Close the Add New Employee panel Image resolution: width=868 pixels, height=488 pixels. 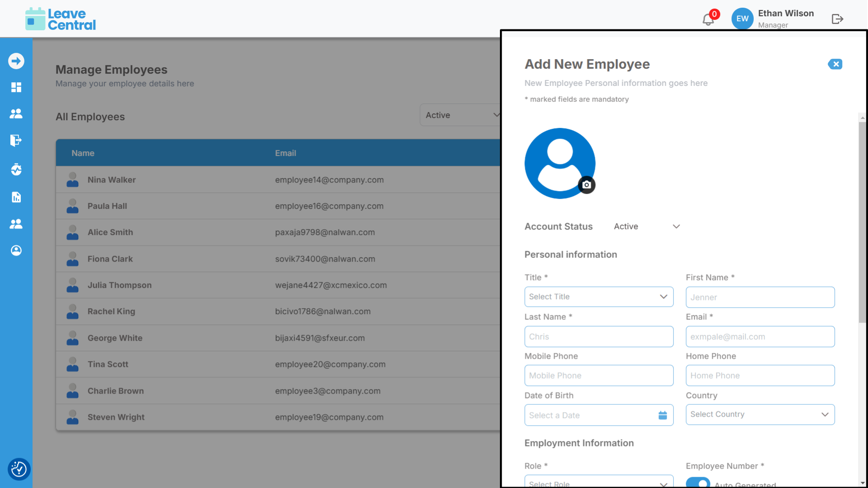pos(835,64)
